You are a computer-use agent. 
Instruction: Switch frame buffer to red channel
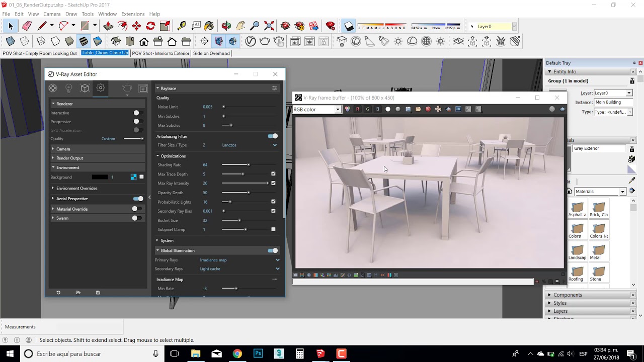click(x=358, y=109)
